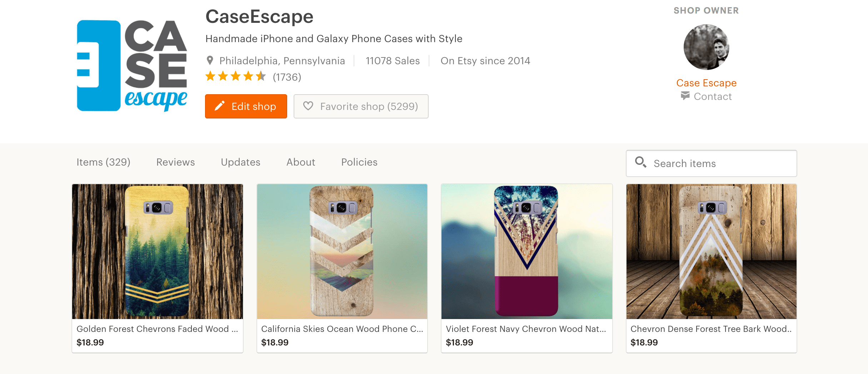Image resolution: width=868 pixels, height=374 pixels.
Task: Click the envelope icon beside Contact
Action: coord(685,96)
